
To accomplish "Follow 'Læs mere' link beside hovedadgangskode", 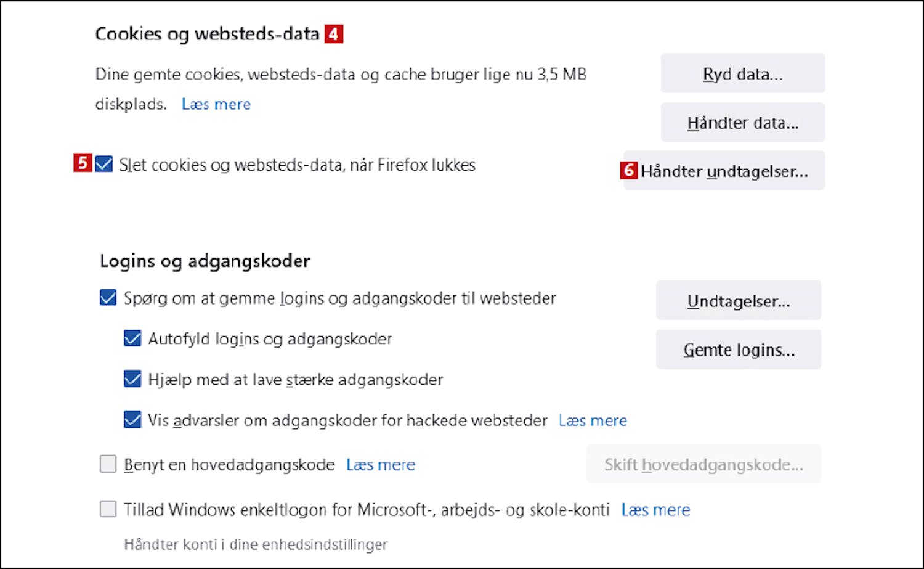I will pyautogui.click(x=381, y=465).
